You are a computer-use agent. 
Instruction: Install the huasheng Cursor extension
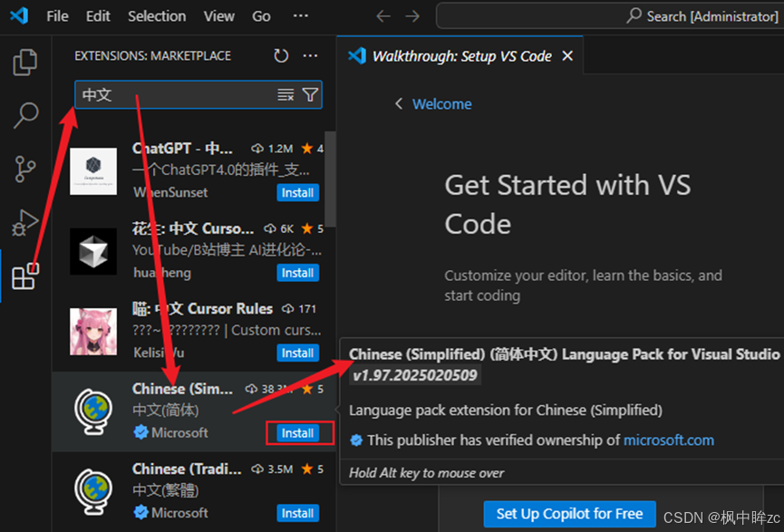coord(297,273)
